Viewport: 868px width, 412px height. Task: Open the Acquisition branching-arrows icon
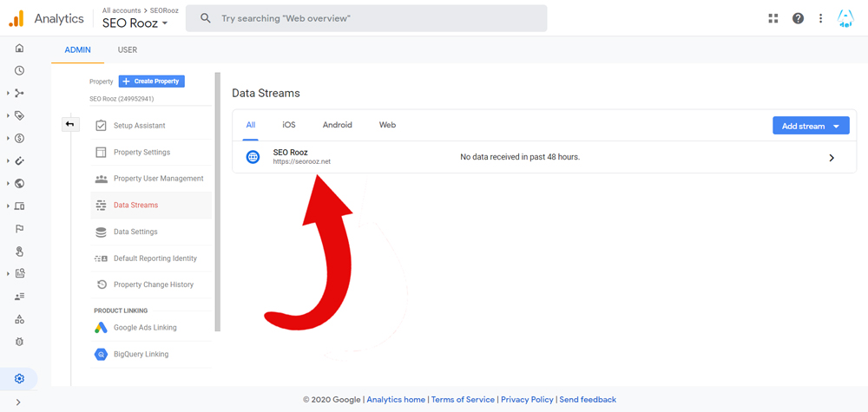19,93
